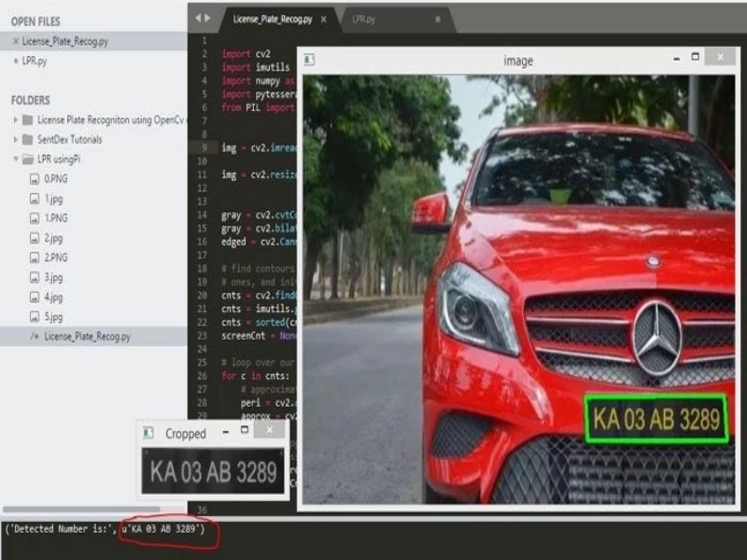The image size is (747, 560).
Task: Click the previous tab arrow in tab bar
Action: coord(198,18)
